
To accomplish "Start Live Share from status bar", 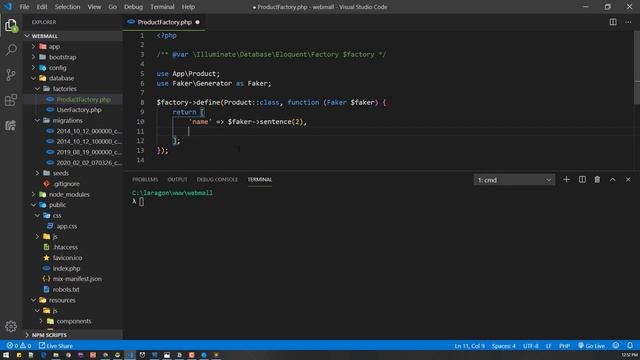I will [x=56, y=346].
